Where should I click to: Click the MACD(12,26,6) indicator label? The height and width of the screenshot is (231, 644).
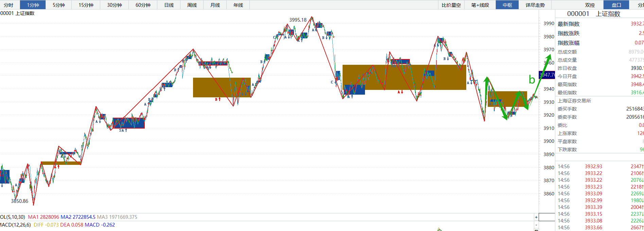coord(15,225)
